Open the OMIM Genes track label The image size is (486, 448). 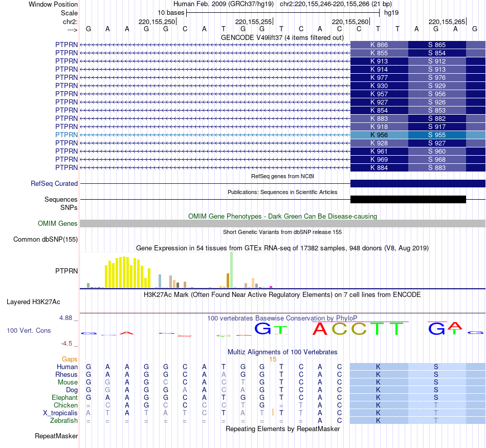coord(58,223)
